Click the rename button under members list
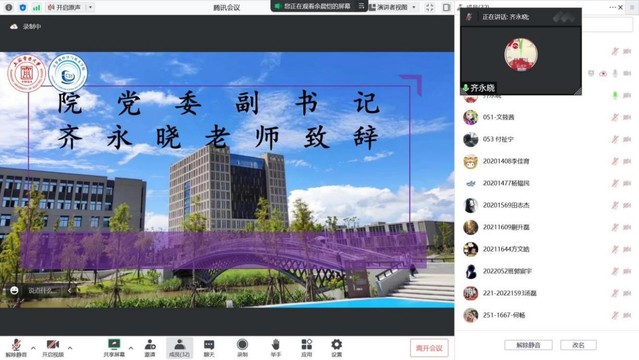Image resolution: width=639 pixels, height=360 pixels. click(x=578, y=345)
